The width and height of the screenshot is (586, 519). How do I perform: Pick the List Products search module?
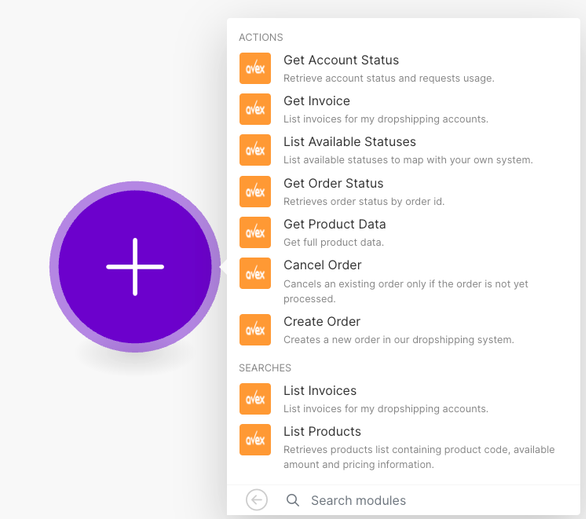tap(404, 447)
